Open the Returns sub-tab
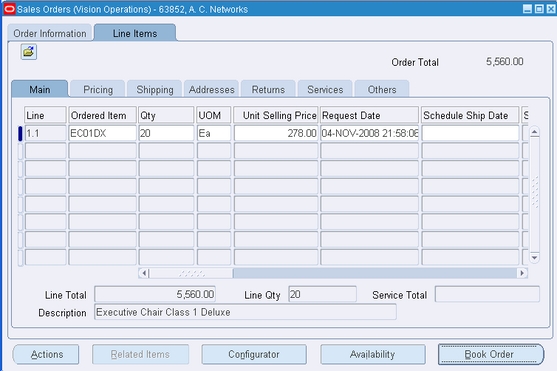This screenshot has height=371, width=557. (268, 89)
